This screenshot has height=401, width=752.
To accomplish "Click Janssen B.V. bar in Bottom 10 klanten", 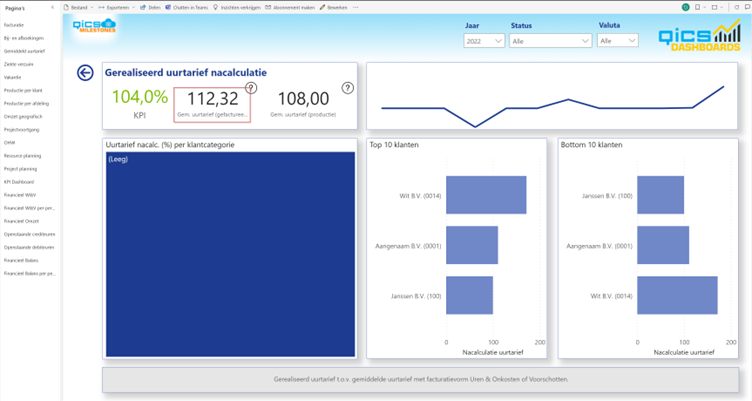I will (660, 195).
